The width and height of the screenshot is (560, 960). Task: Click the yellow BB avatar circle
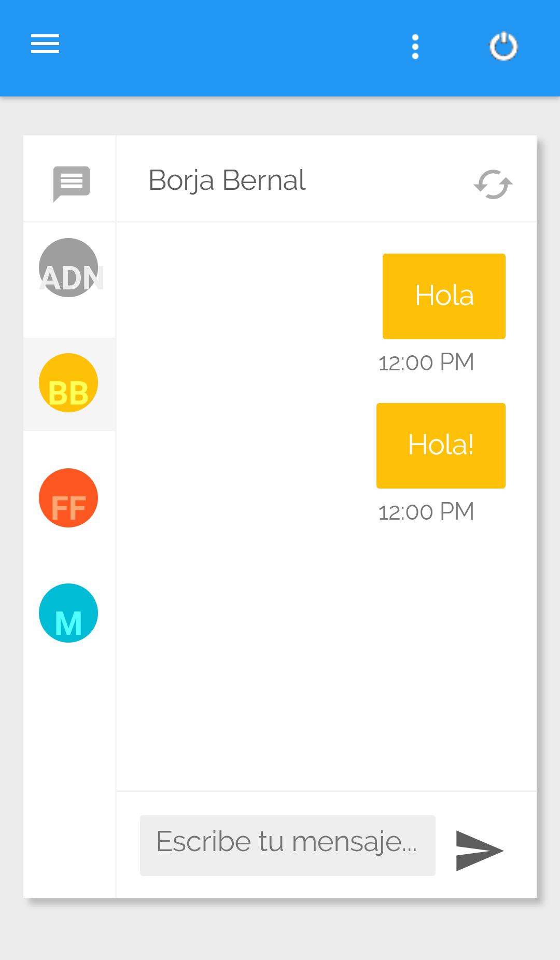tap(68, 383)
